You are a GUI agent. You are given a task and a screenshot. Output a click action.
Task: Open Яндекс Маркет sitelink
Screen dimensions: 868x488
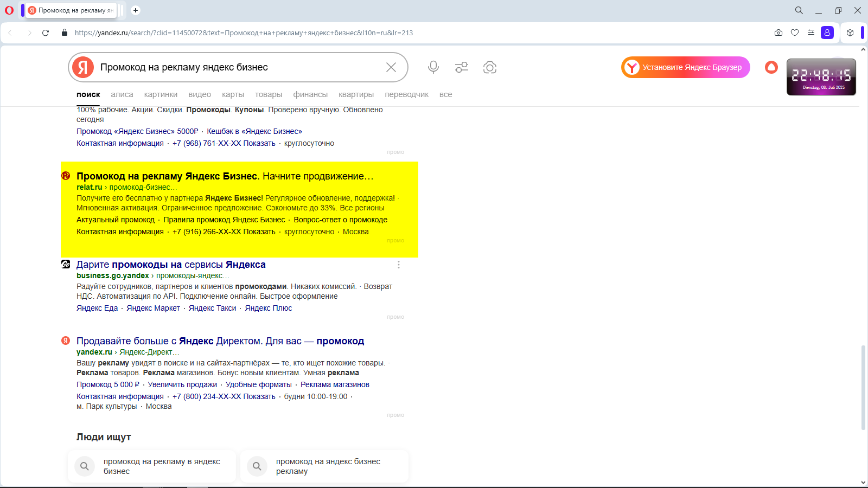[x=153, y=308]
